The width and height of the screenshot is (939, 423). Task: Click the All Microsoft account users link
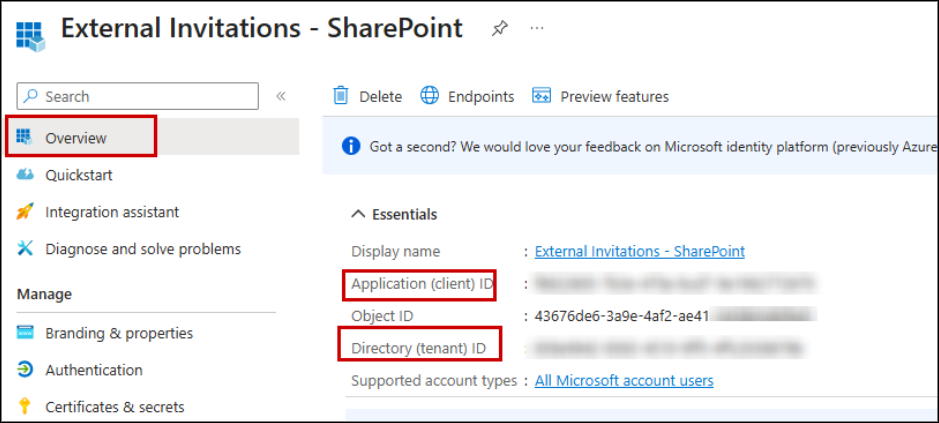pos(624,381)
